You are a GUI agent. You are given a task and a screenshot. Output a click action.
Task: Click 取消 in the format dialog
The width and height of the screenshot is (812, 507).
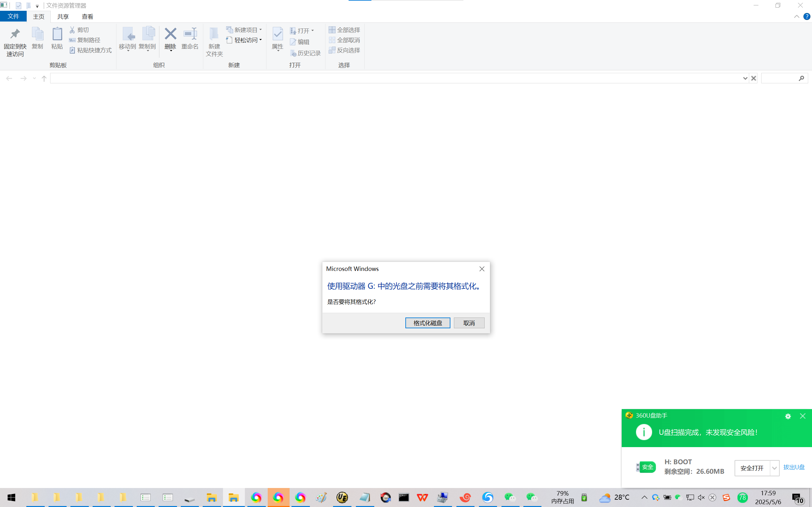(469, 323)
